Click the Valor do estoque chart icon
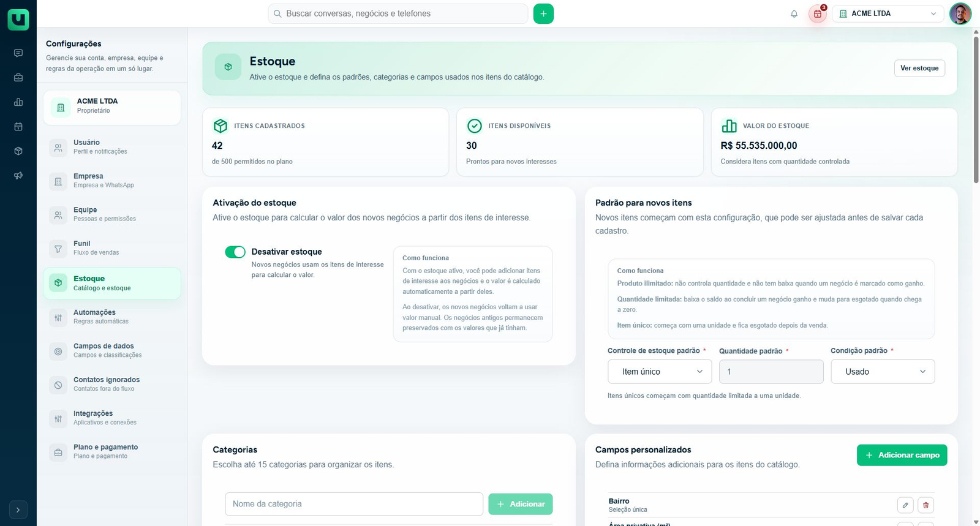This screenshot has width=980, height=526. tap(729, 126)
